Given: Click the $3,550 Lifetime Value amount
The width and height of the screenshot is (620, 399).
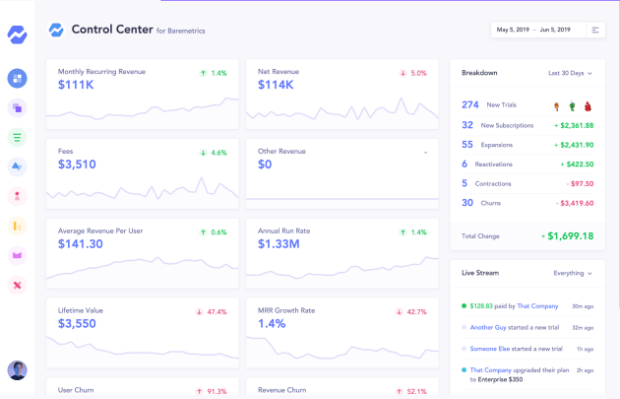Looking at the screenshot, I should [77, 323].
